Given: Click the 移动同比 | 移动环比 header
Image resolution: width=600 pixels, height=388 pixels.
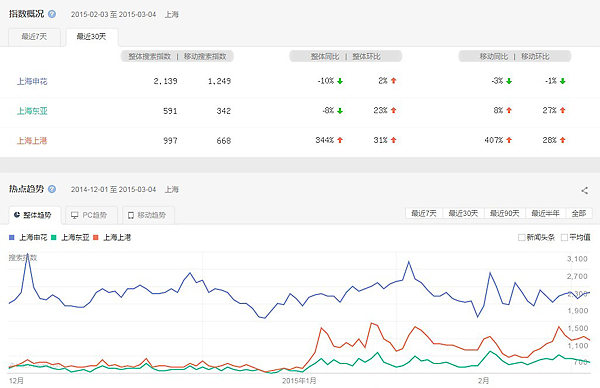Looking at the screenshot, I should point(515,56).
